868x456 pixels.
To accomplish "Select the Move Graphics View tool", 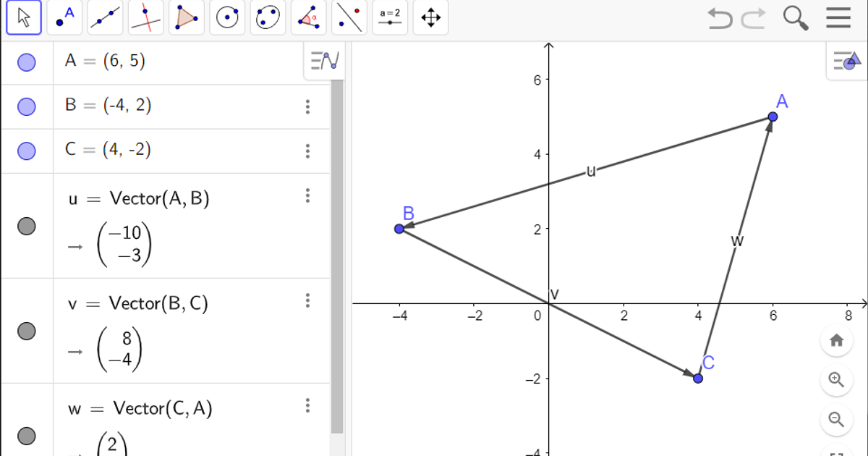I will [430, 18].
